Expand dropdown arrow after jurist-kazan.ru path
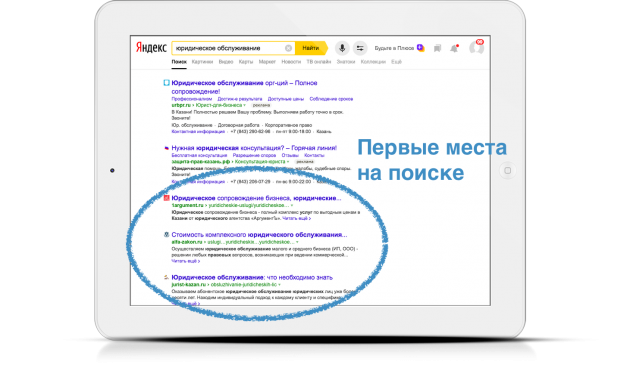The image size is (630, 374). coord(279,284)
